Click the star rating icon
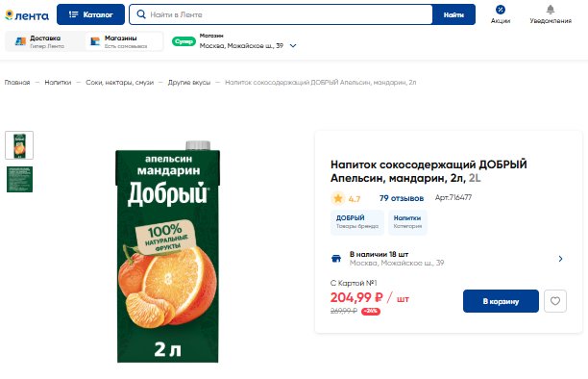 pyautogui.click(x=338, y=198)
